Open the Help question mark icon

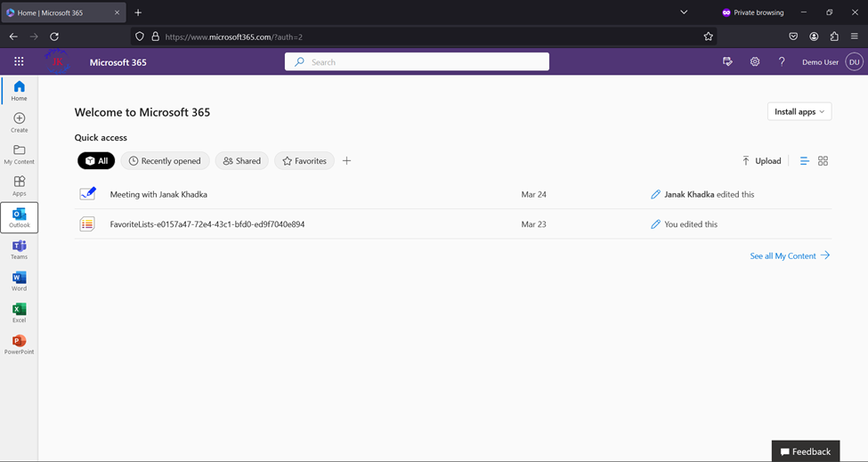tap(782, 62)
